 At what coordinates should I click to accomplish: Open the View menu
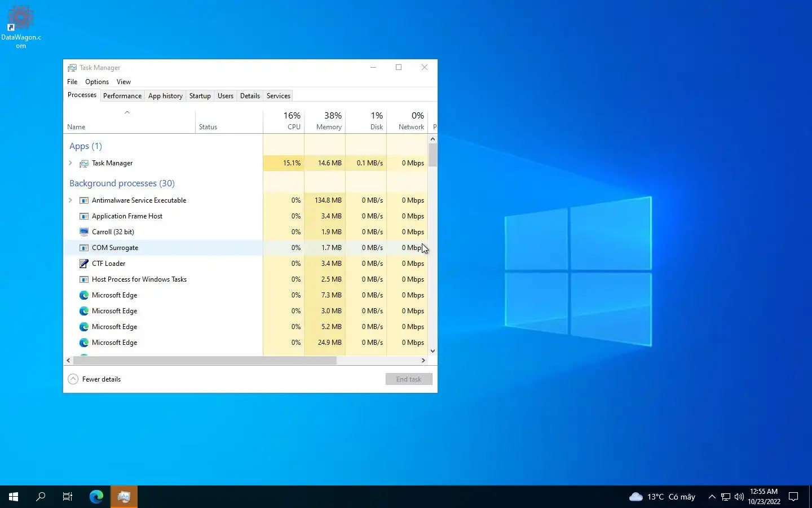click(x=123, y=82)
